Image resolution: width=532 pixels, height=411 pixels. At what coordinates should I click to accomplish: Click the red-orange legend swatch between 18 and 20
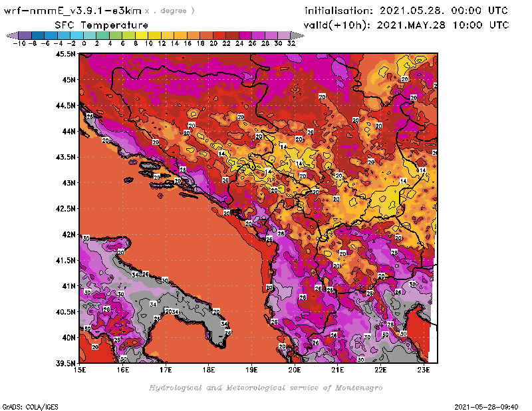206,35
